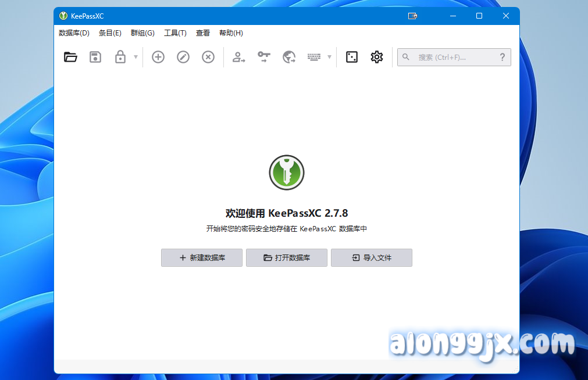The height and width of the screenshot is (380, 588).
Task: Open the 数据库(D) menu
Action: (74, 33)
